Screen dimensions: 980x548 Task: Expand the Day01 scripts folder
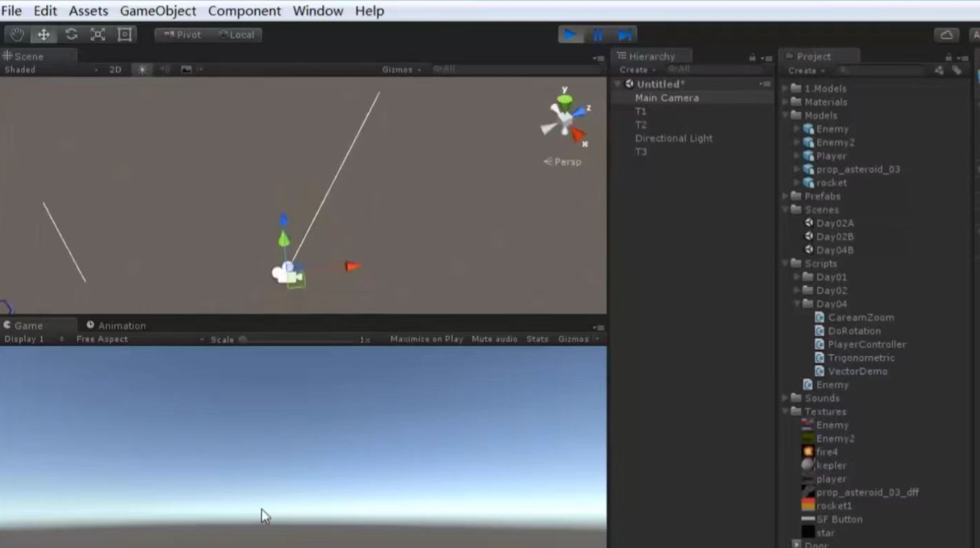click(x=797, y=277)
